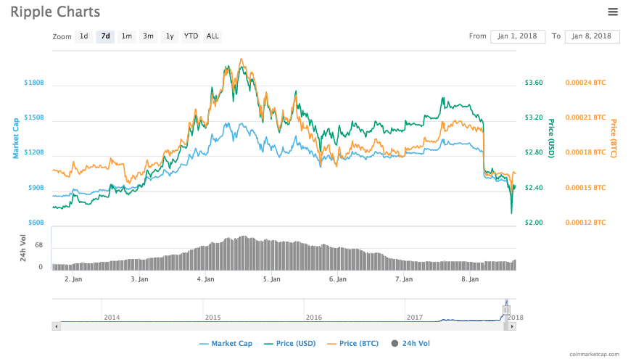Image resolution: width=644 pixels, height=359 pixels.
Task: Toggle Price (USD) series in legend
Action: [x=290, y=343]
